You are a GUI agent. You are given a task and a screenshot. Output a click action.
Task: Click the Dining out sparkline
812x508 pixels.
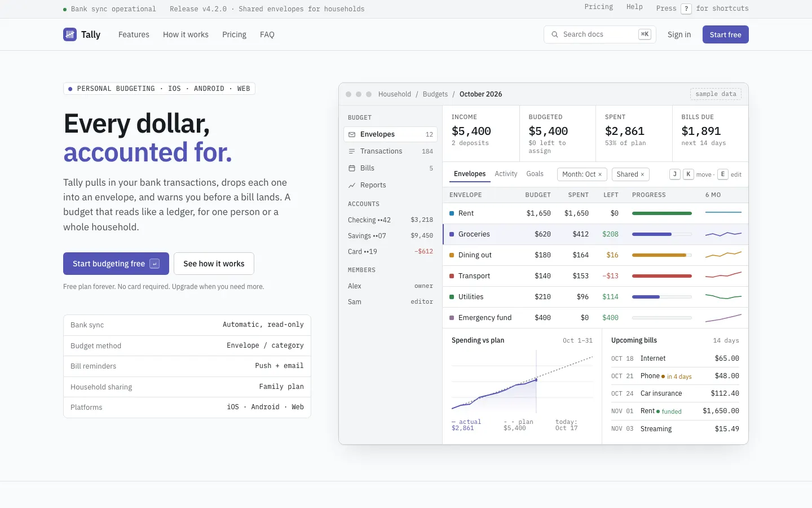[723, 255]
